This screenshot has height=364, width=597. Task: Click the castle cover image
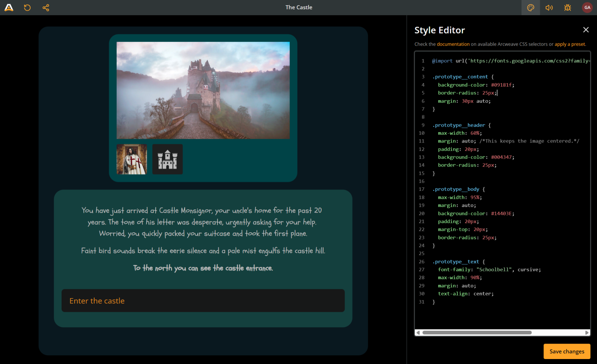click(203, 90)
